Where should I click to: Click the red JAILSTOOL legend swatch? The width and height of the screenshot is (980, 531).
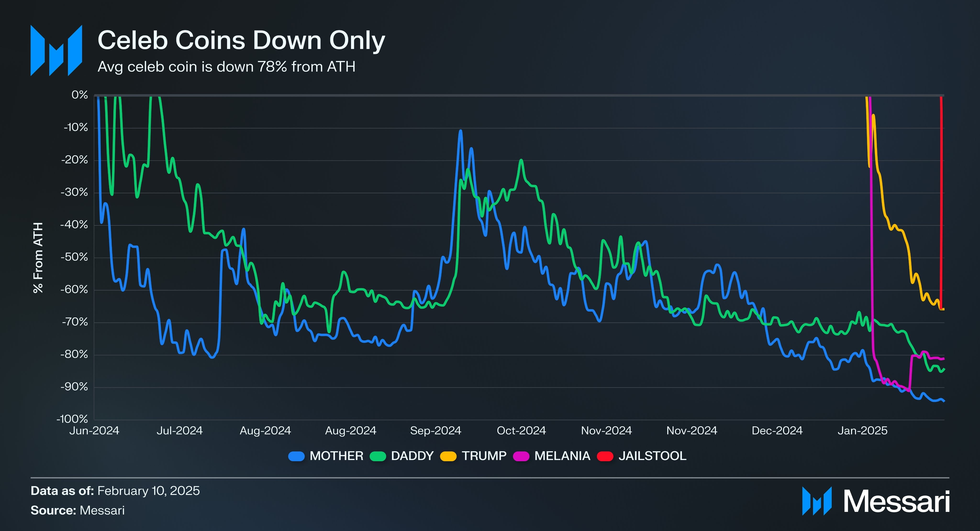(605, 456)
